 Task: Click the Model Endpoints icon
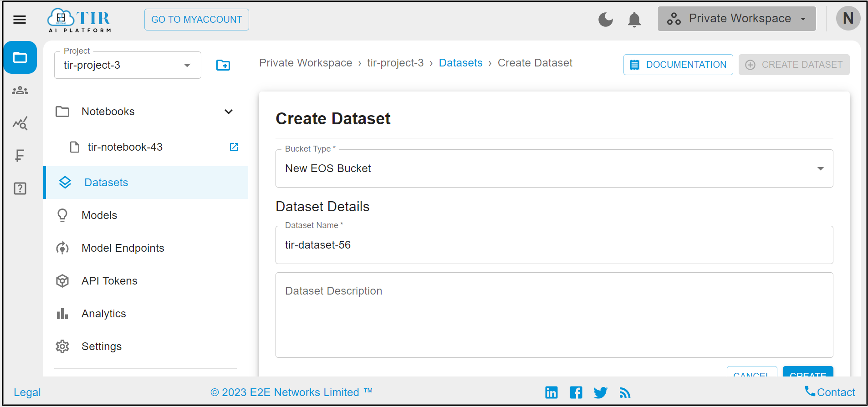tap(62, 248)
